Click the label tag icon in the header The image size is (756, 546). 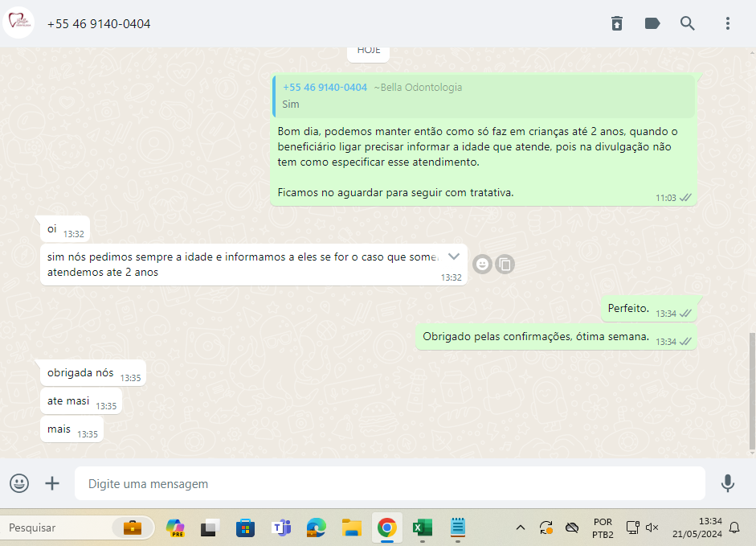(652, 23)
